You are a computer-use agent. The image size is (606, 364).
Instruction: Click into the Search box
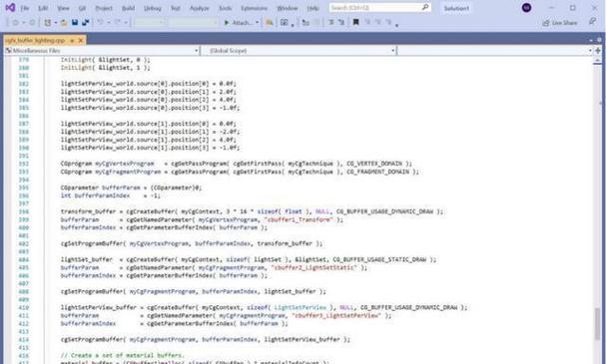[x=375, y=8]
